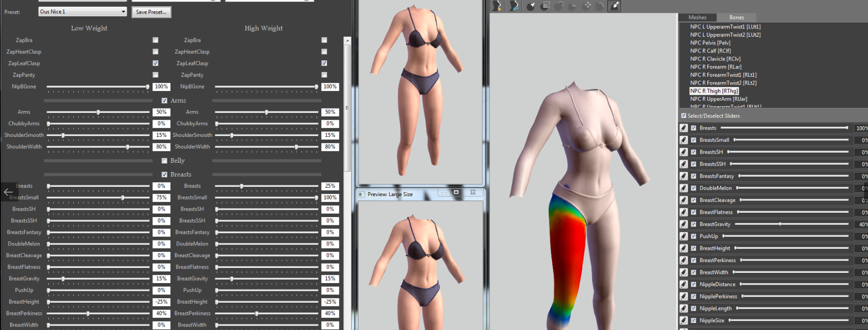Click the edit pencil icon for BreastHeight

point(684,248)
